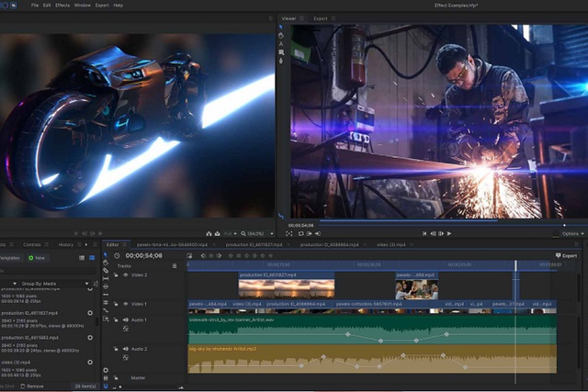Click the green New button

pyautogui.click(x=37, y=258)
